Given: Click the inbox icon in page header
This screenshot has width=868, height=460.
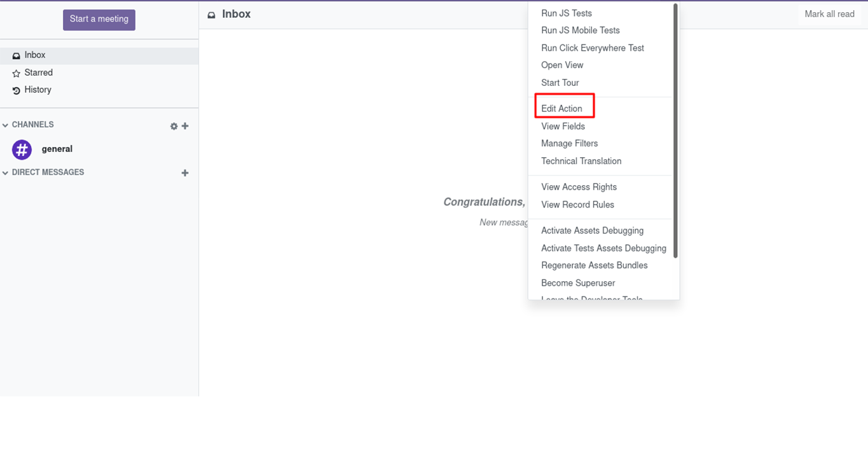Looking at the screenshot, I should click(x=212, y=15).
